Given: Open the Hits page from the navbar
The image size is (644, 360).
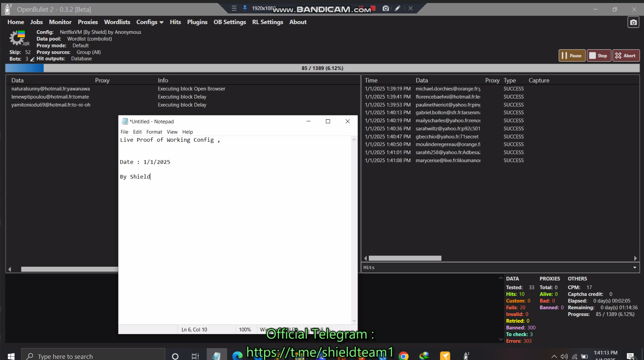Looking at the screenshot, I should [x=175, y=22].
